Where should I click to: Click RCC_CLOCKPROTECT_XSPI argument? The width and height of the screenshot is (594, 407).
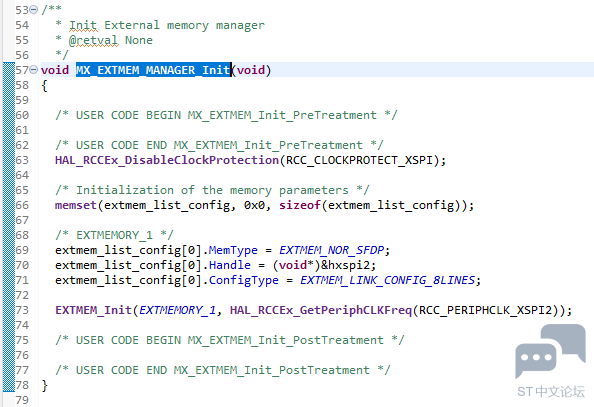coord(359,160)
